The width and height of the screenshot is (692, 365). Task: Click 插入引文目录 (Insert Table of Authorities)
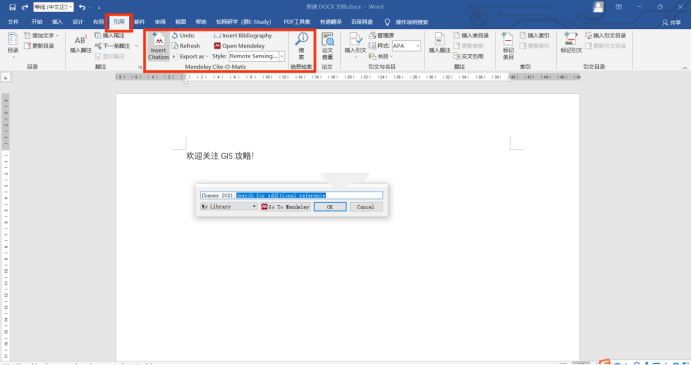(606, 35)
